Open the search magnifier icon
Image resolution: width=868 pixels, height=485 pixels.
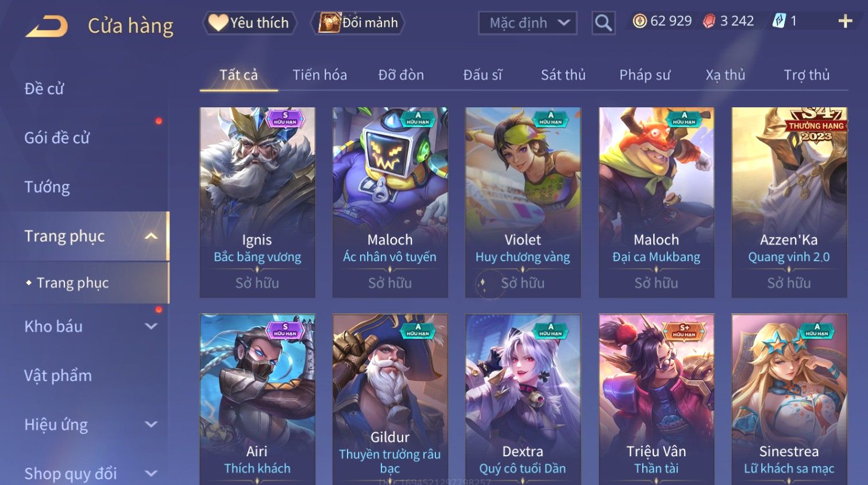pos(603,23)
